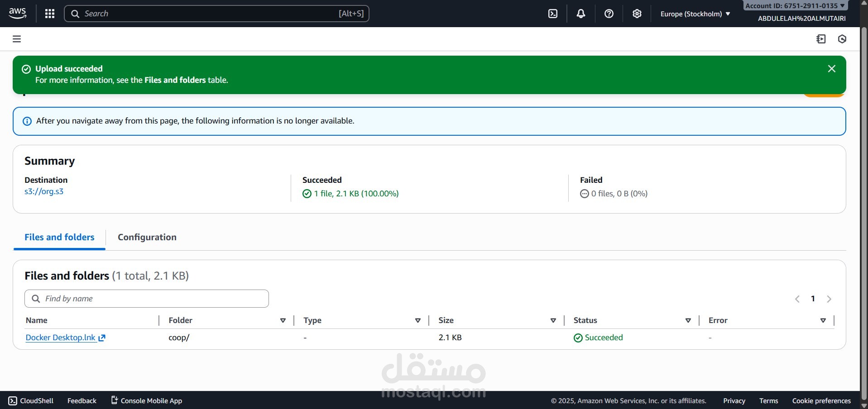Click the AWS logo to go home

tap(17, 13)
